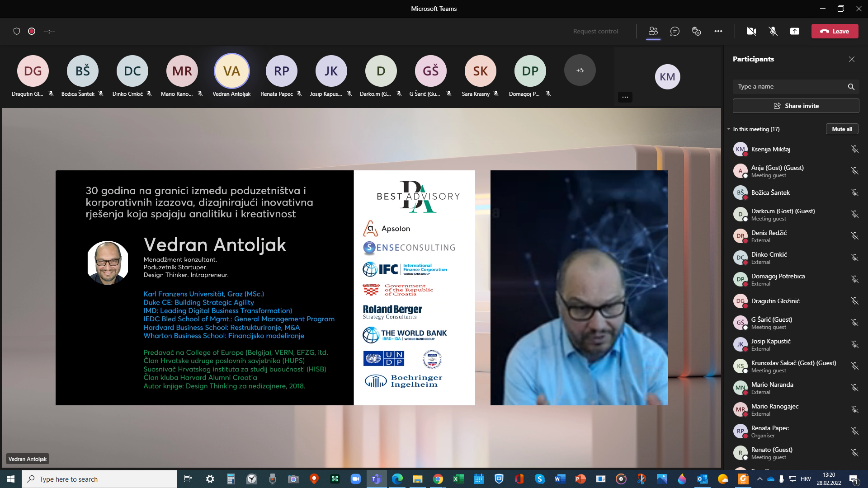868x488 pixels.
Task: Open Outlook from taskbar
Action: pos(702,479)
